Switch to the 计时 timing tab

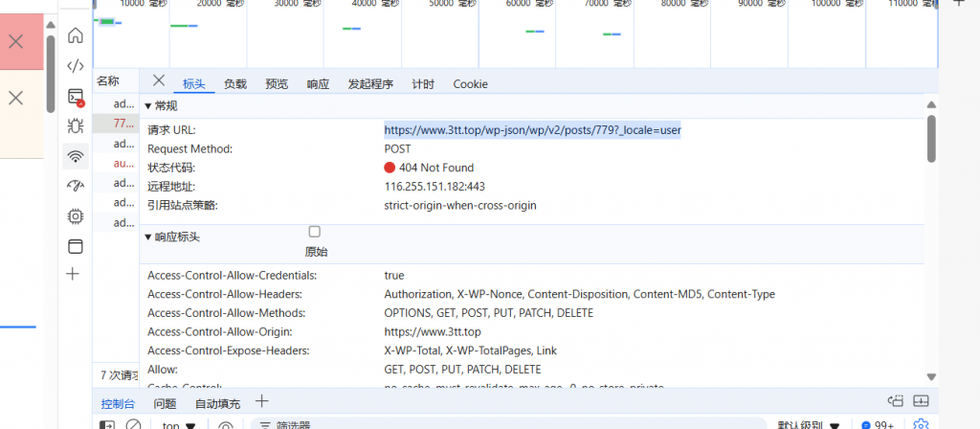423,84
